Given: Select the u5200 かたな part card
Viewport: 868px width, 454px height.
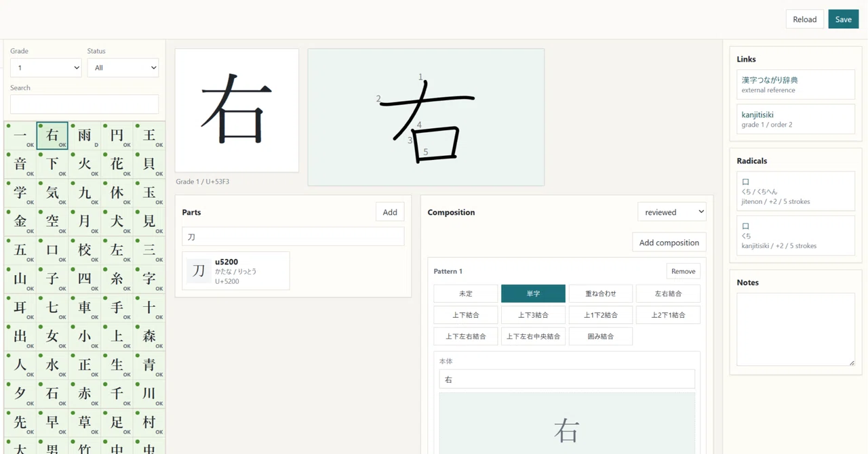Looking at the screenshot, I should click(236, 271).
